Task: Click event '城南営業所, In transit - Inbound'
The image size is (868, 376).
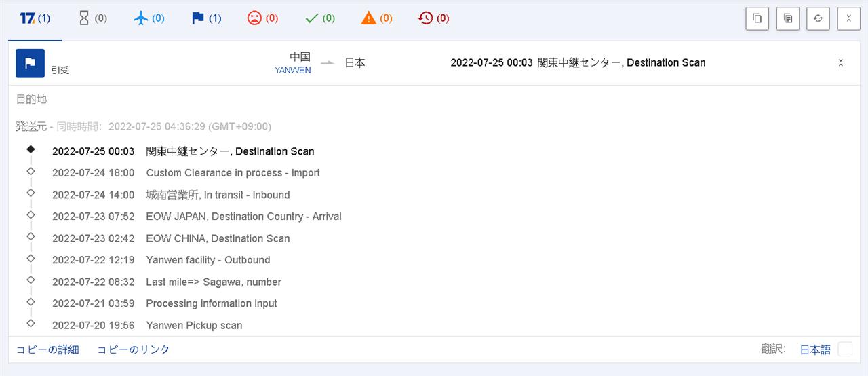Action: point(218,195)
